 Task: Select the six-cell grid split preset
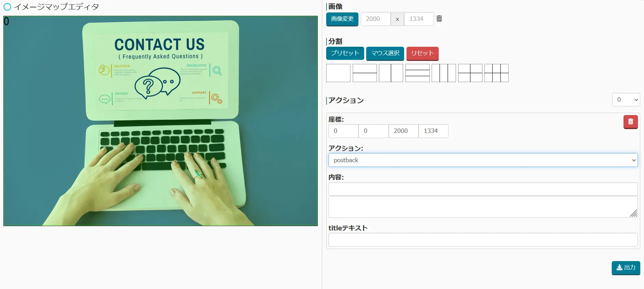pyautogui.click(x=496, y=73)
